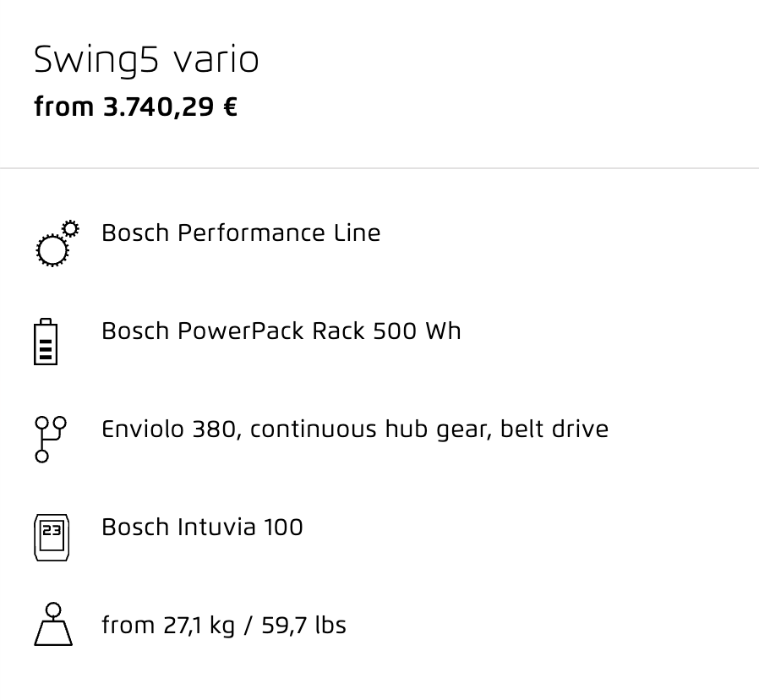Viewport: 759px width, 700px height.
Task: Click the Intuvia display icon
Action: click(x=52, y=538)
